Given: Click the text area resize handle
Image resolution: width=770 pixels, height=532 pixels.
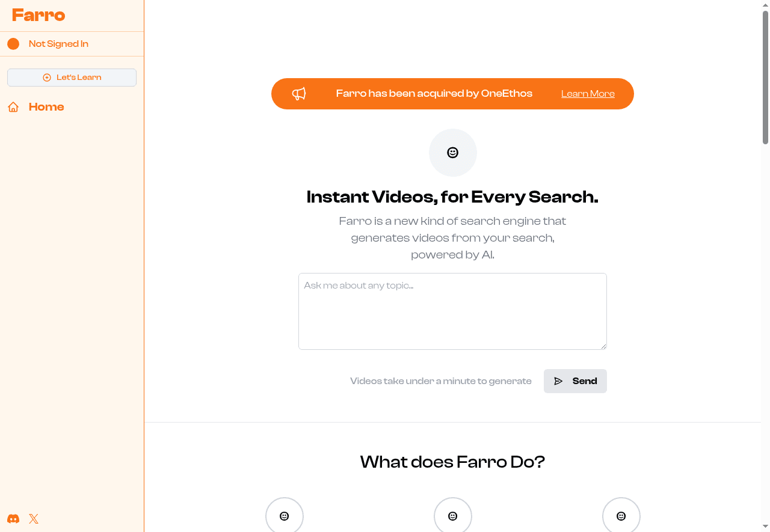Looking at the screenshot, I should coord(603,346).
